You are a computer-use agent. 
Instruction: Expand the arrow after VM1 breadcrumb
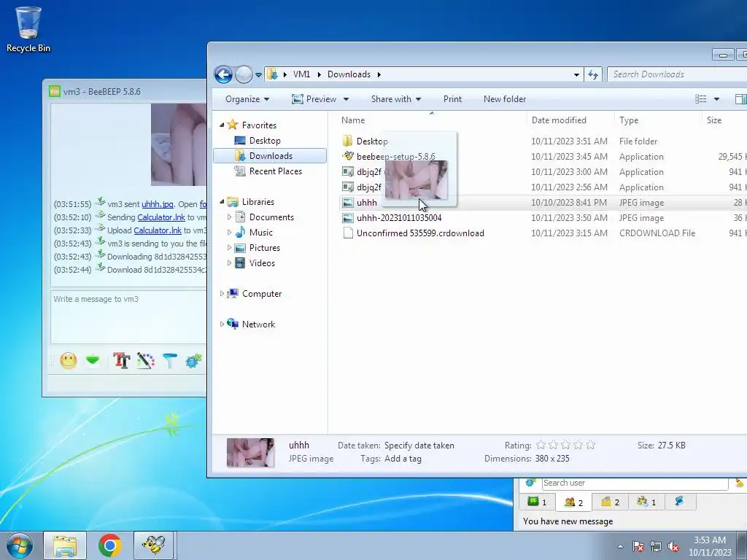pyautogui.click(x=319, y=74)
